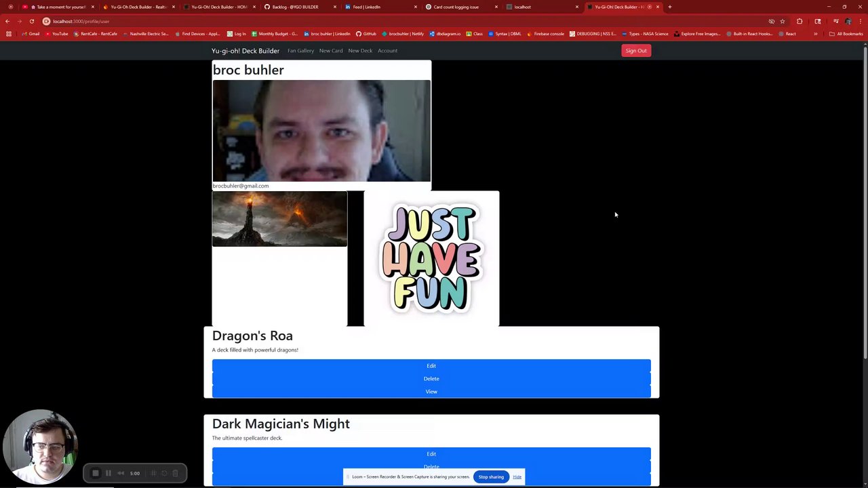Image resolution: width=868 pixels, height=488 pixels.
Task: Open the dbdiagram.io bookmark
Action: point(445,34)
